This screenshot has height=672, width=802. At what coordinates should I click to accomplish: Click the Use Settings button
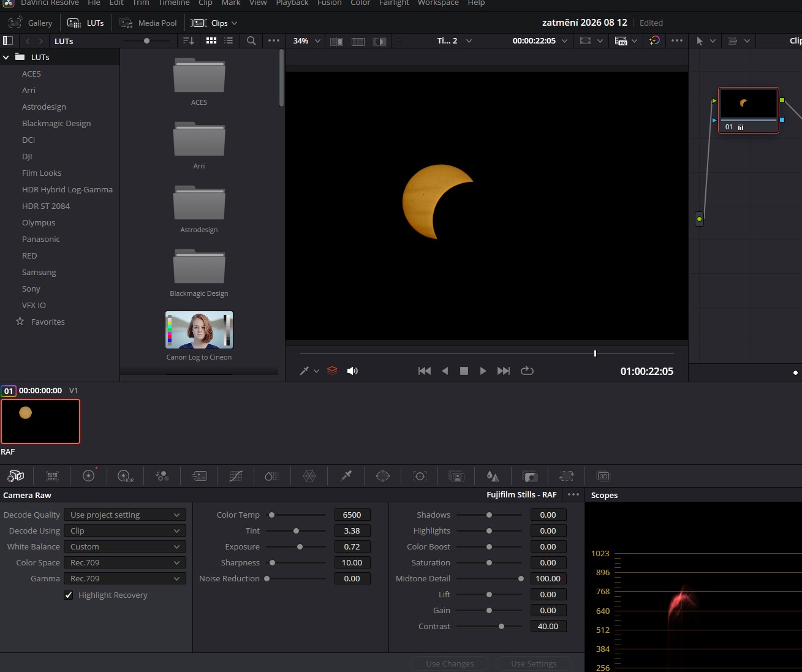point(534,663)
